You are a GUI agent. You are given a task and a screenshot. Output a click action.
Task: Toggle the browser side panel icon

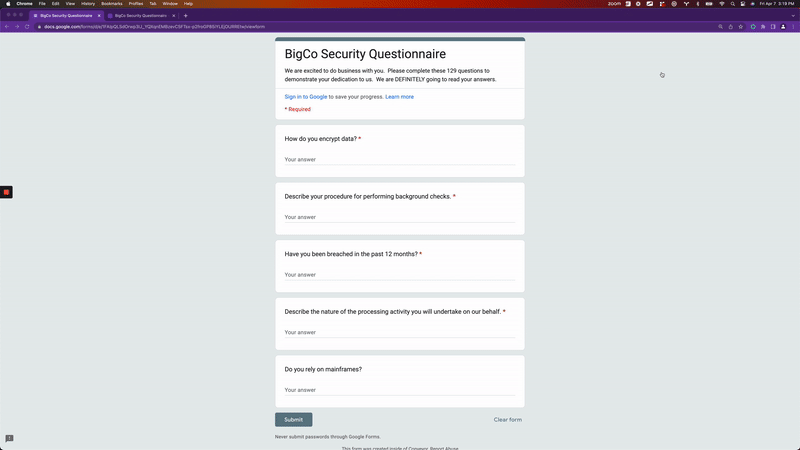coord(773,27)
